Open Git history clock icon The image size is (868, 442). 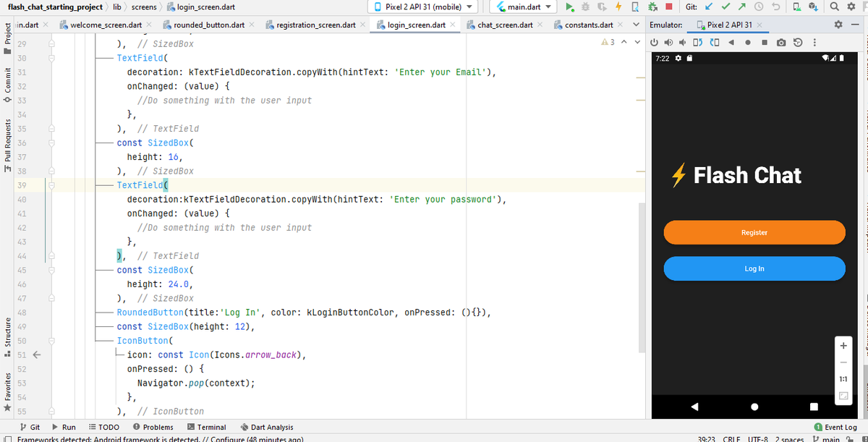[x=759, y=7]
